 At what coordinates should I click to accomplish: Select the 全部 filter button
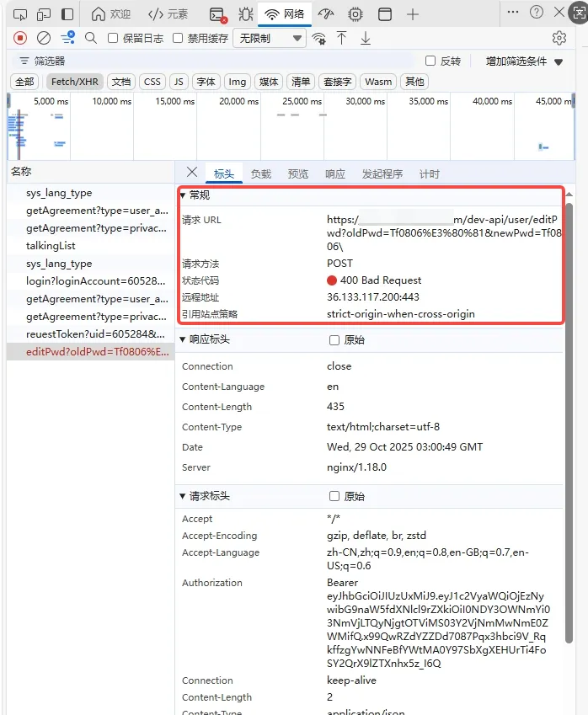[24, 82]
